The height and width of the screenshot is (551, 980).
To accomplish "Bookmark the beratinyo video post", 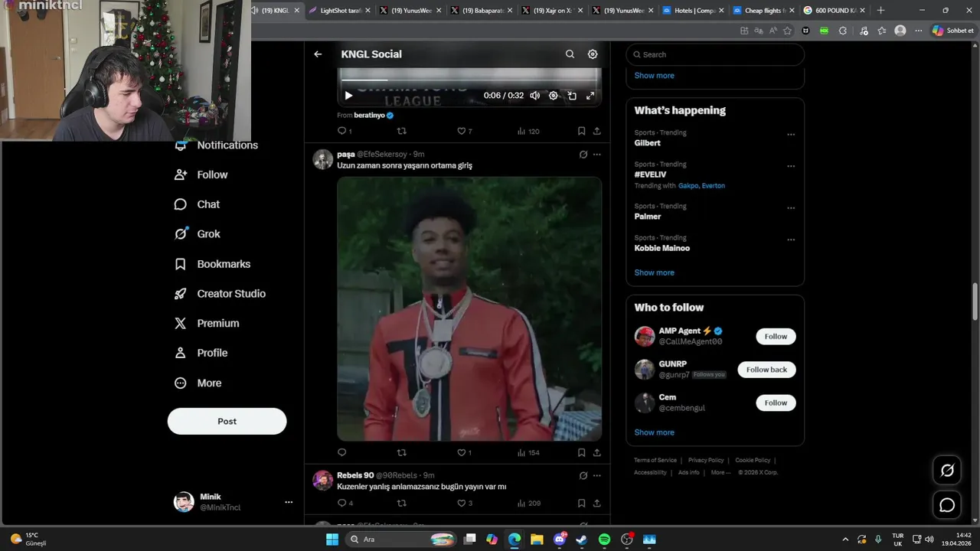I will 581,131.
